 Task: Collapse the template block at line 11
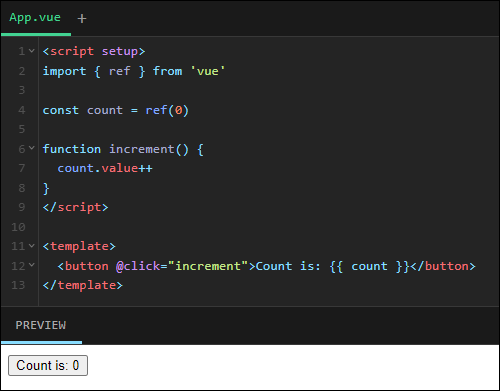click(32, 246)
